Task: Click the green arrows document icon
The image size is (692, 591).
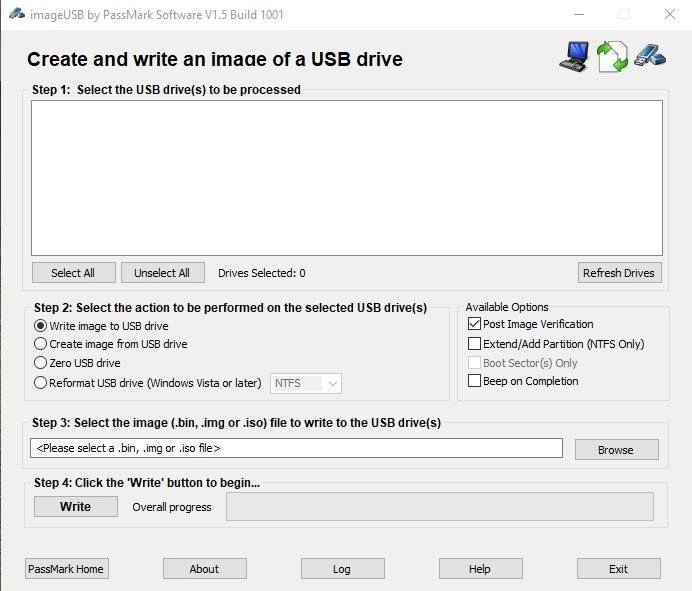Action: (x=612, y=56)
